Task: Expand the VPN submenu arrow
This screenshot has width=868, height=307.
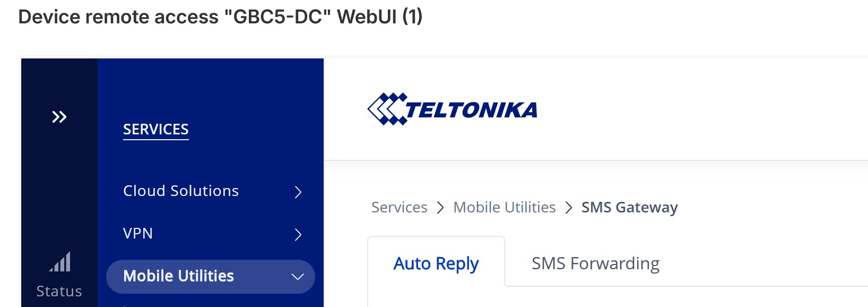Action: coord(298,234)
